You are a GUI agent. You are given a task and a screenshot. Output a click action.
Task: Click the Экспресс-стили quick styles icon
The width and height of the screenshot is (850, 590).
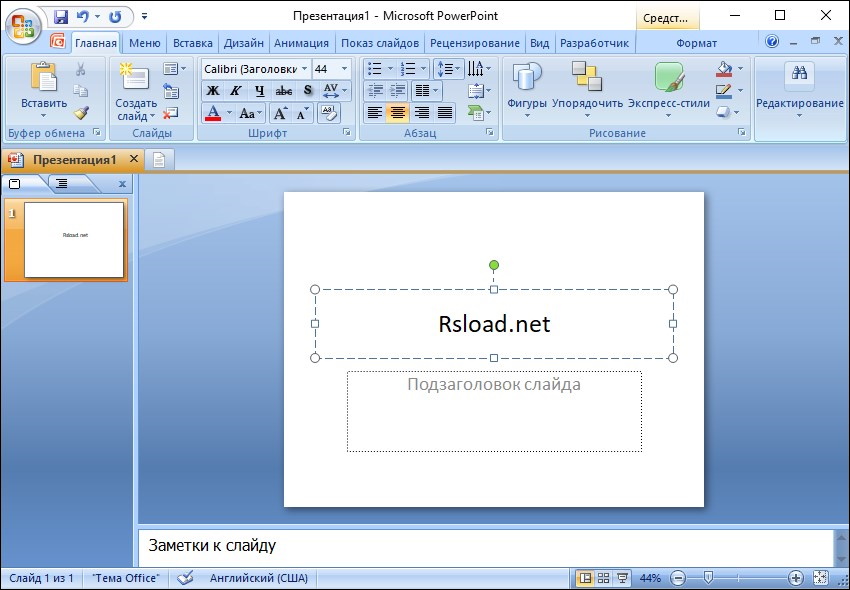pyautogui.click(x=669, y=76)
